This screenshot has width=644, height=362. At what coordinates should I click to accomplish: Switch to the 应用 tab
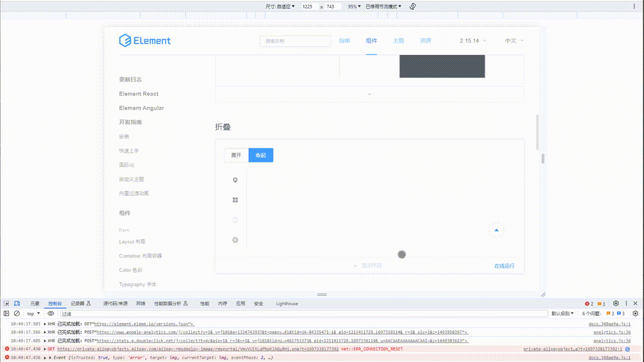(x=240, y=304)
